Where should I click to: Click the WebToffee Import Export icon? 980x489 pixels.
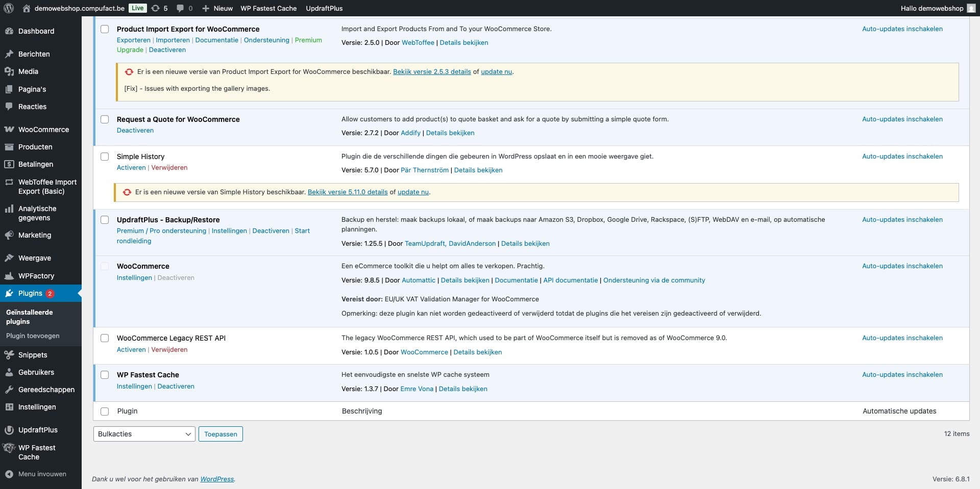pos(9,182)
